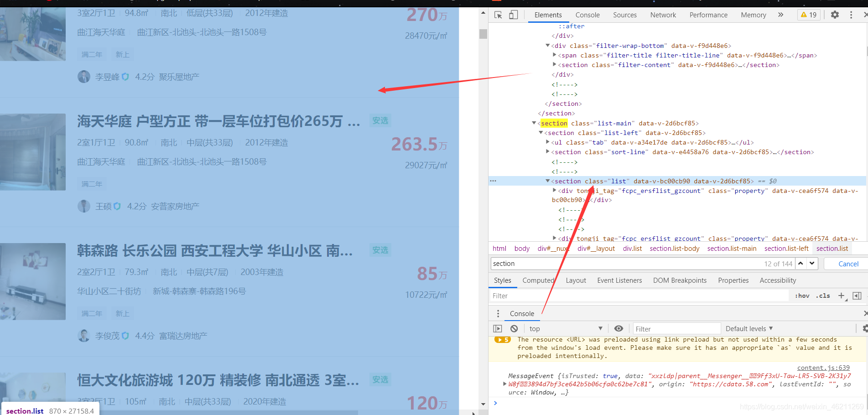Screen dimensions: 868x415
Task: Collapse the selected section class list node
Action: pos(548,181)
